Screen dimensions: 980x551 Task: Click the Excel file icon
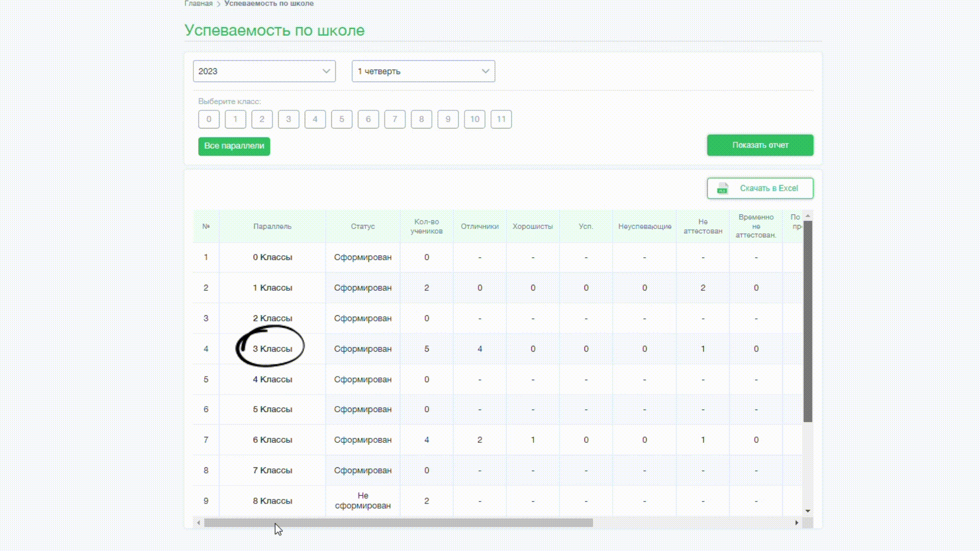click(x=722, y=188)
